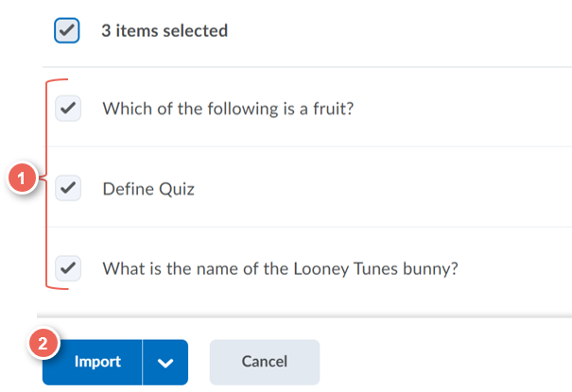Open the Import split-button dropdown arrow
This screenshot has height=392, width=572.
tap(165, 362)
